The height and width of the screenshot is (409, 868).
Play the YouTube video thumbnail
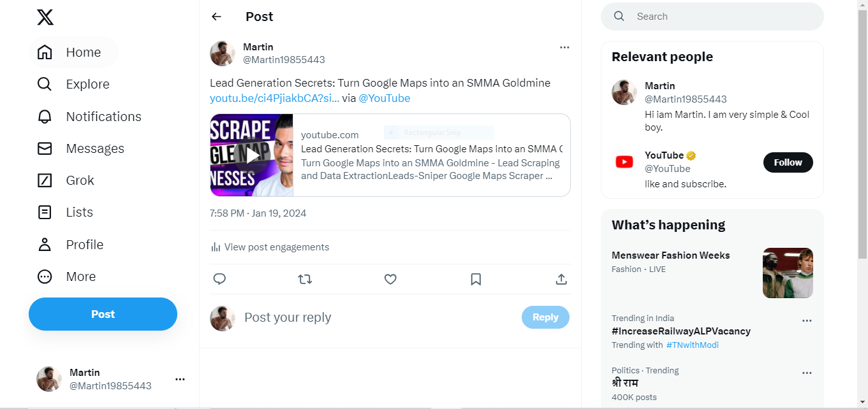(x=252, y=155)
